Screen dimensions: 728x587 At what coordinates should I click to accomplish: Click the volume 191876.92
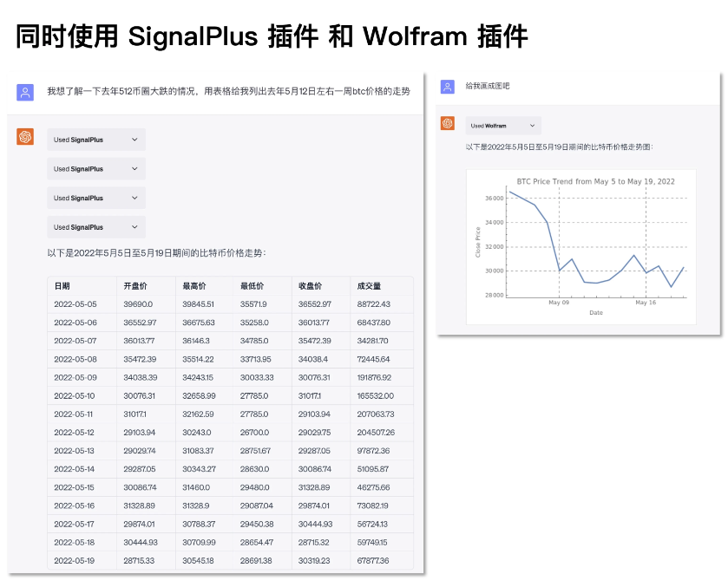(x=374, y=378)
